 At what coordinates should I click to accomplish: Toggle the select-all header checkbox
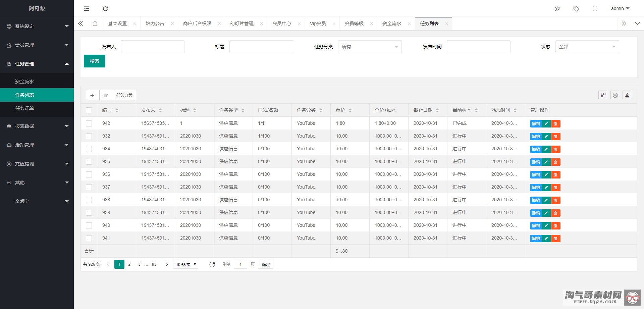point(89,110)
